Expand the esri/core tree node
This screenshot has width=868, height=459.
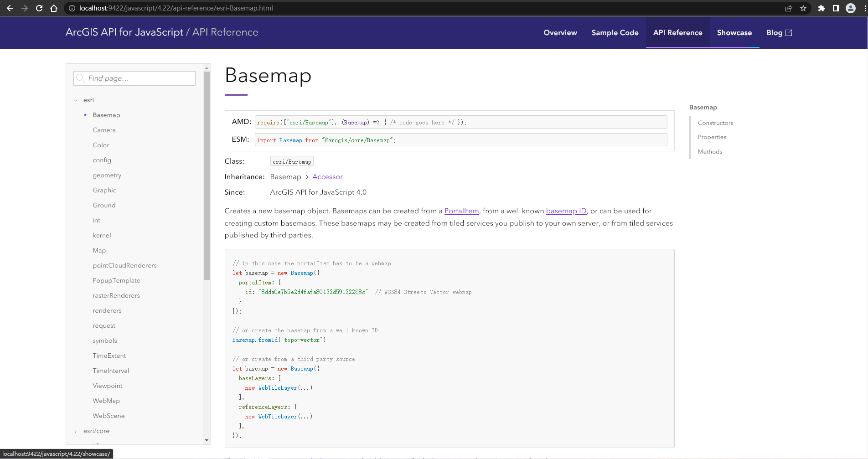click(75, 431)
